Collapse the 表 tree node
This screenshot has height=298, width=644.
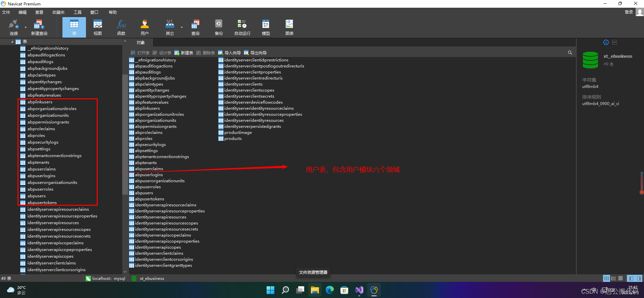tap(12, 42)
